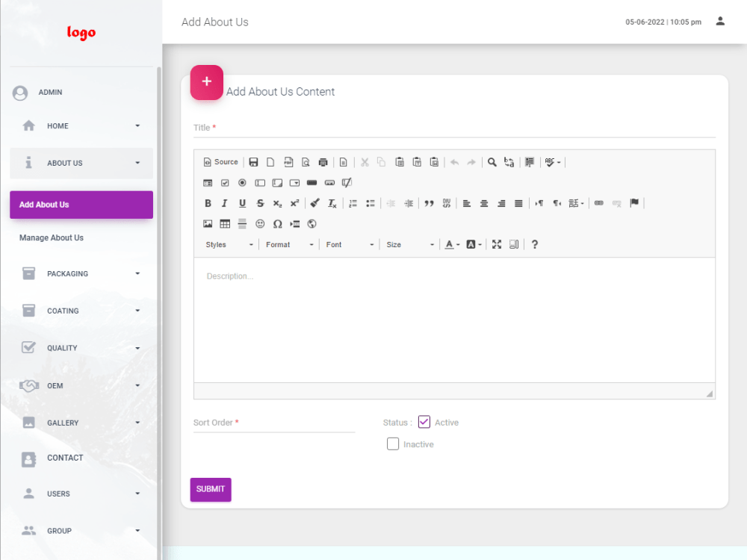This screenshot has height=560, width=747.
Task: Click the Select All icon
Action: (530, 162)
